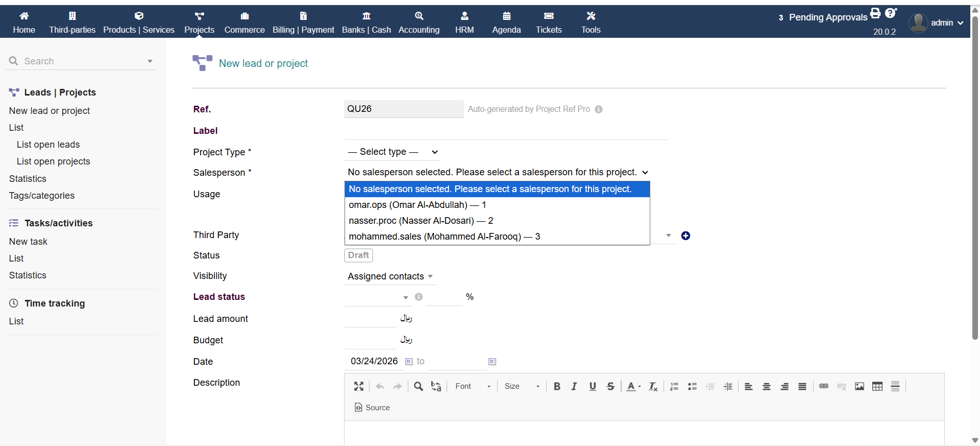Screen dimensions: 980x446
Task: Click the add third party plus icon
Action: click(685, 236)
